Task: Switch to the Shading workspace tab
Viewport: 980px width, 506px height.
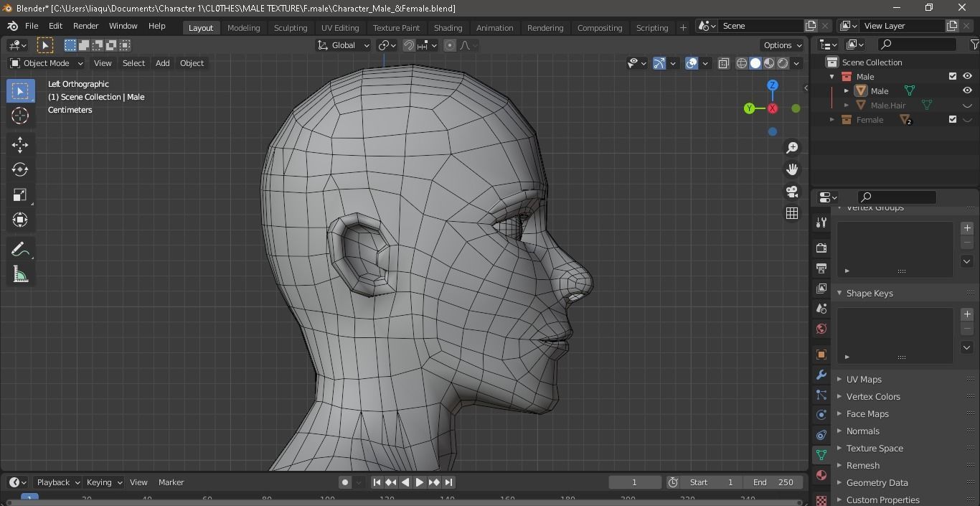Action: 448,27
